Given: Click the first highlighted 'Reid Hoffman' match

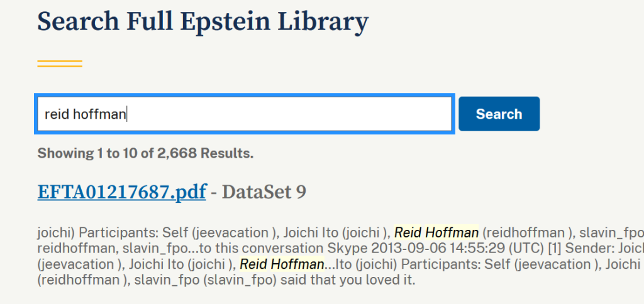Looking at the screenshot, I should click(x=436, y=232).
